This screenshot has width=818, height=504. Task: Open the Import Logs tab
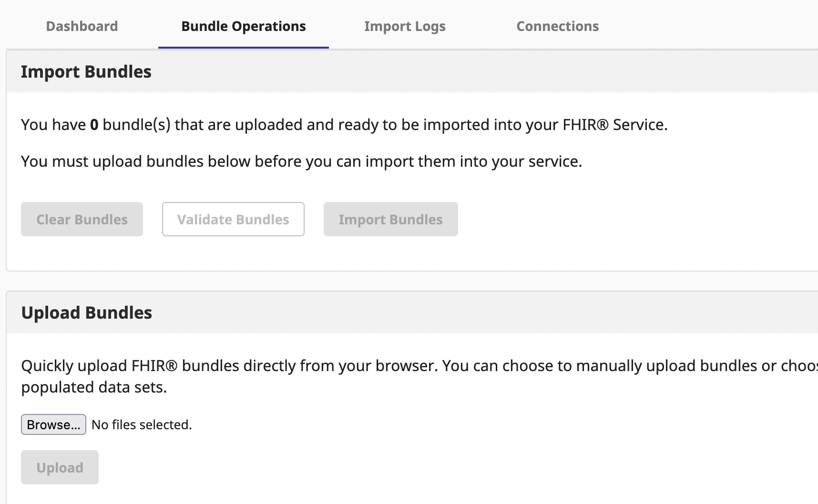tap(405, 26)
